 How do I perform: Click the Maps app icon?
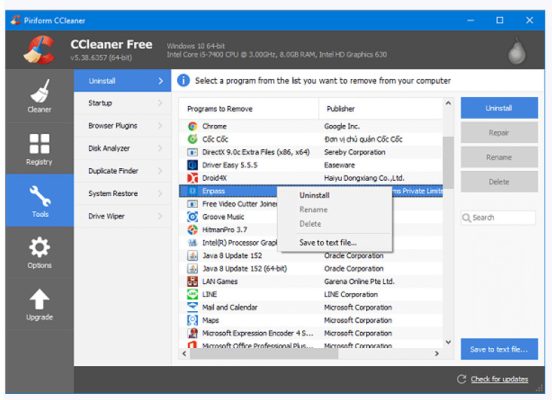[192, 320]
